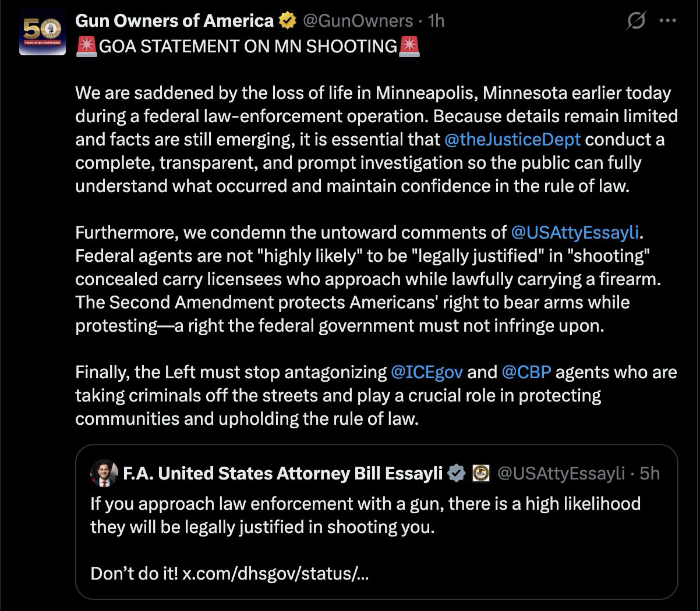
Task: Click the gold verified badge beside Gun Owners of America
Action: tap(286, 21)
